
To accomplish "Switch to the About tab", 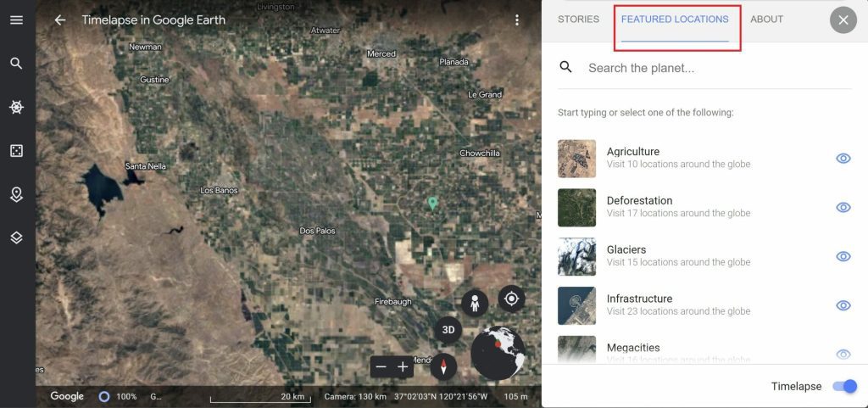I will [x=766, y=20].
